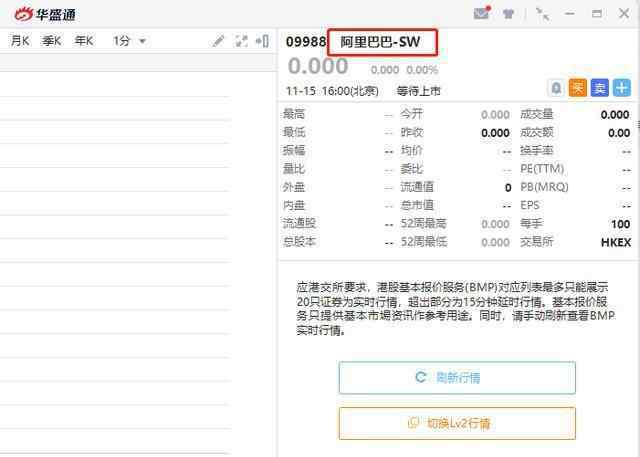Maximize the 华盛通 window
Viewport: 640px width, 457px height.
tap(597, 14)
